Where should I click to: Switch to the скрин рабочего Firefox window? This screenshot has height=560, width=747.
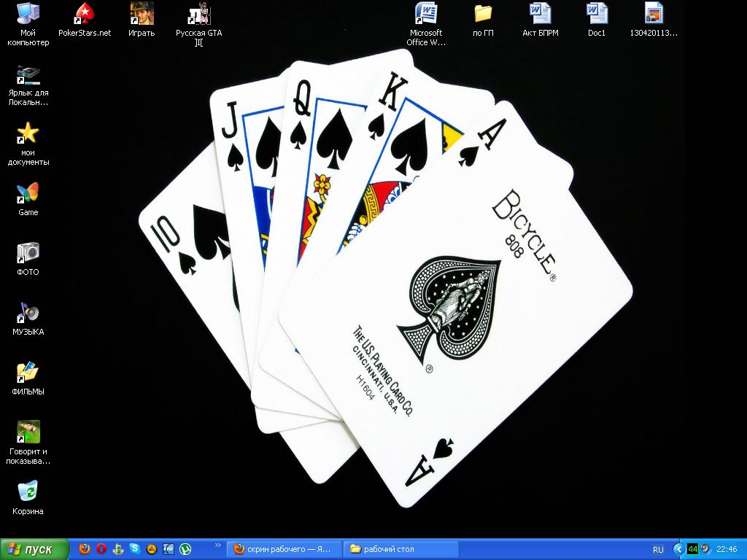tap(283, 549)
